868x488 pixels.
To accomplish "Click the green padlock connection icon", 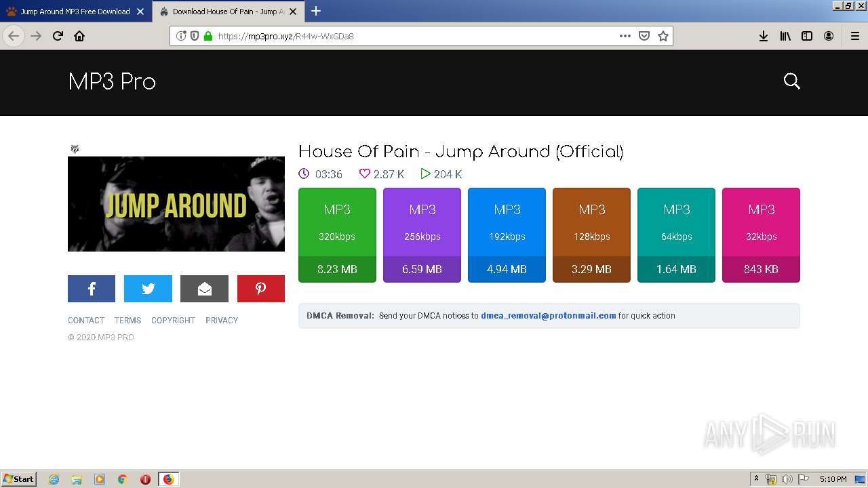I will [208, 36].
